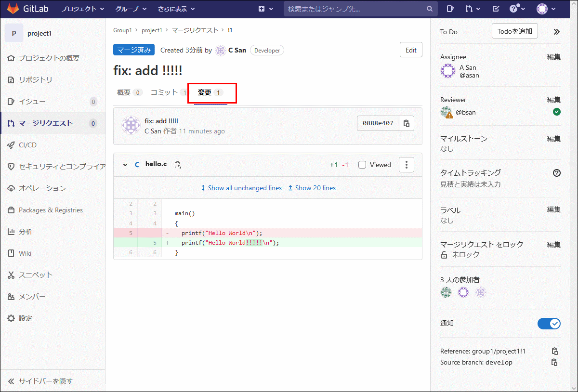Click the Todoを追加 button
This screenshot has height=392, width=578.
pos(515,31)
